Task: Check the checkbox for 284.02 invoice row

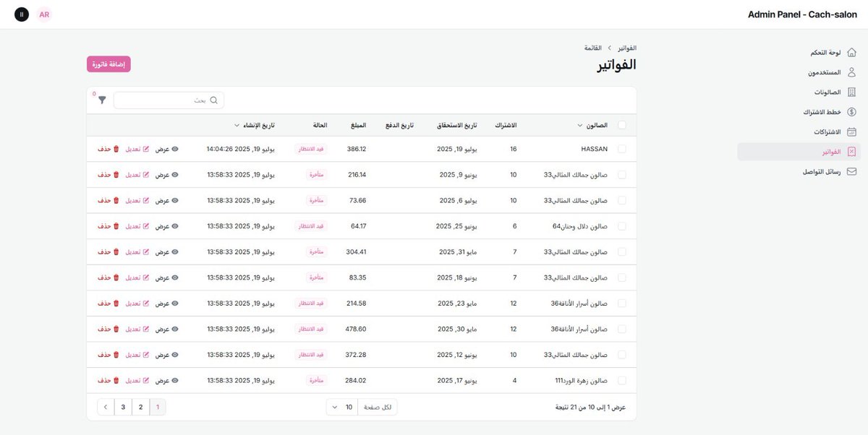Action: point(622,380)
